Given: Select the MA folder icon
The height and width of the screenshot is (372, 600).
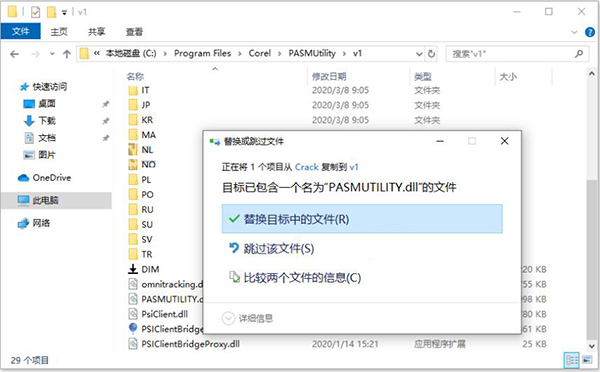Looking at the screenshot, I should (x=133, y=135).
